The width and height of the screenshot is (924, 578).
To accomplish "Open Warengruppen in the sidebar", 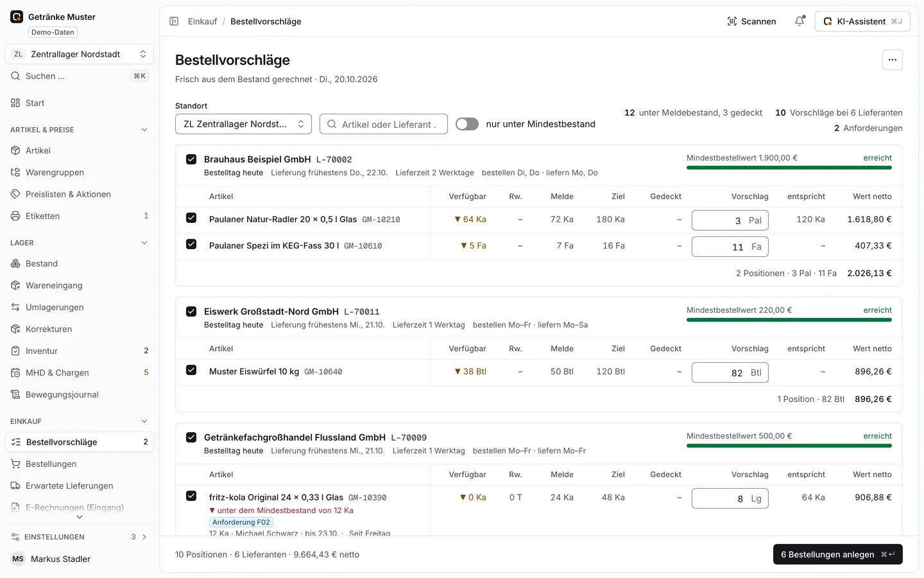I will click(80, 172).
